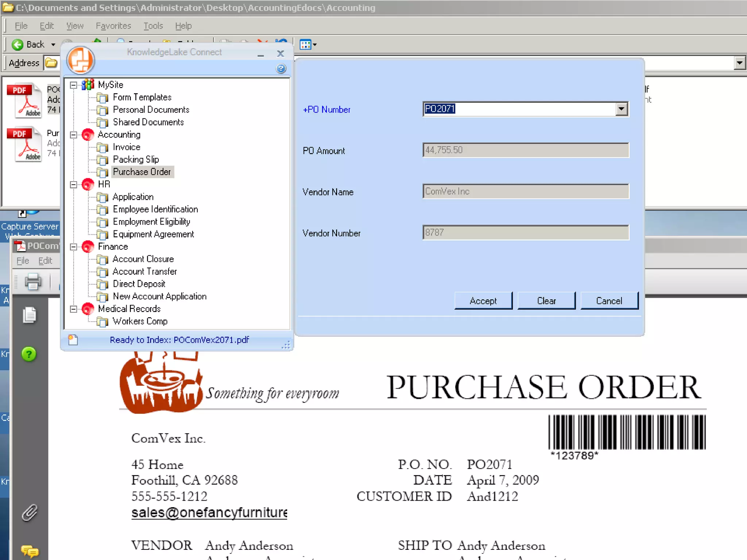
Task: Open the help question mark icon in KnowledgeLake panel
Action: tap(281, 69)
